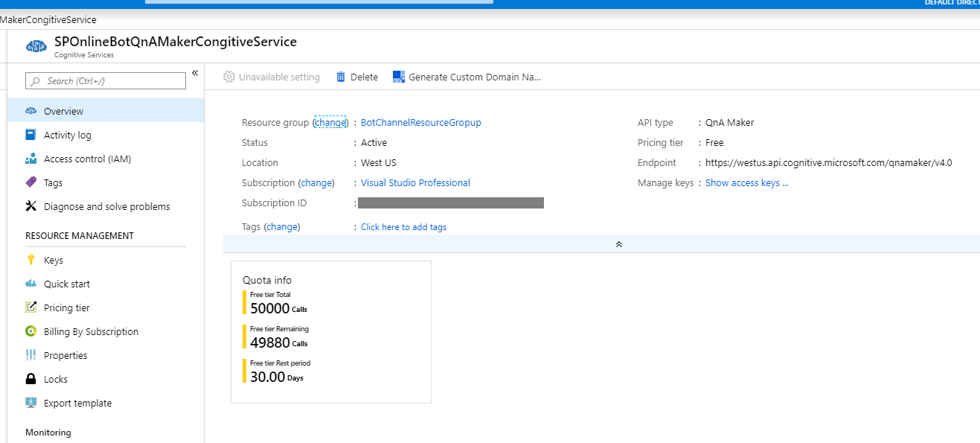Click the '50000' free tier total value
This screenshot has height=443, width=980.
click(269, 308)
